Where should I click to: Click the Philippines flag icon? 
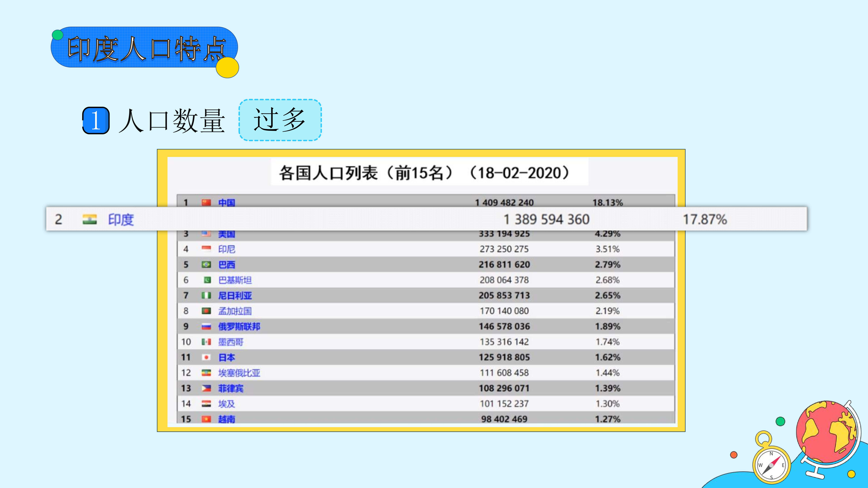[x=206, y=388]
